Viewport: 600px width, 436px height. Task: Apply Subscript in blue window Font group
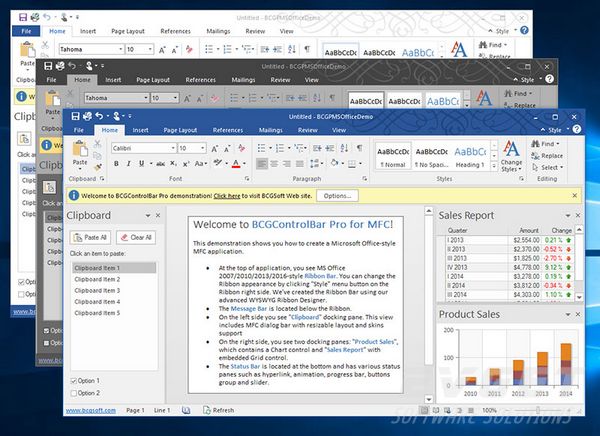(x=173, y=164)
